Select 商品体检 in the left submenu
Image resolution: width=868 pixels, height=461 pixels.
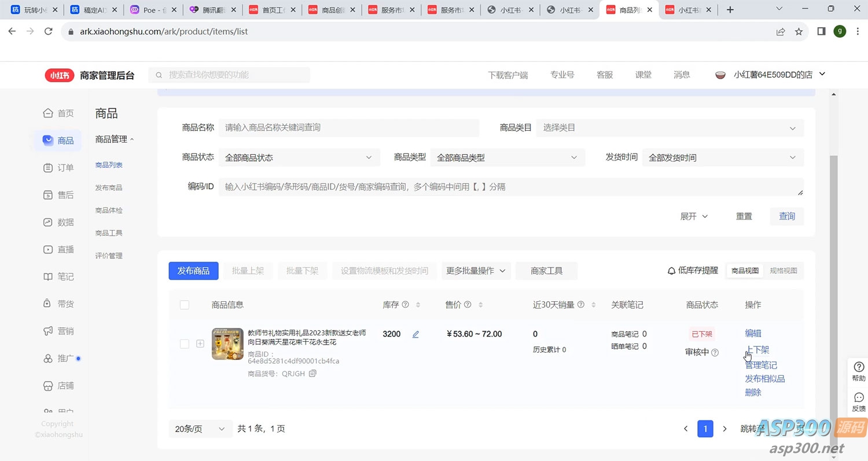pos(109,210)
